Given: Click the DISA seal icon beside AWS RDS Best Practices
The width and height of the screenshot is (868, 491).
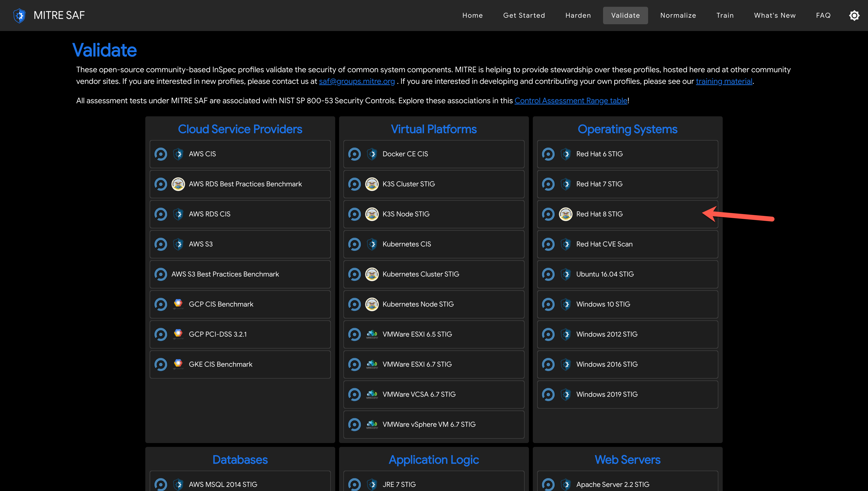Looking at the screenshot, I should pos(178,184).
